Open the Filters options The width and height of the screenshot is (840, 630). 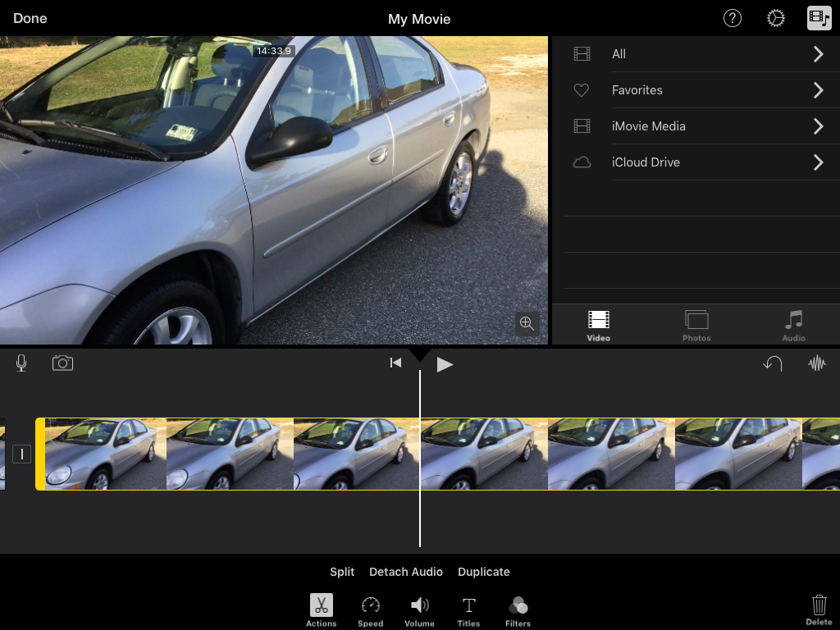[518, 609]
